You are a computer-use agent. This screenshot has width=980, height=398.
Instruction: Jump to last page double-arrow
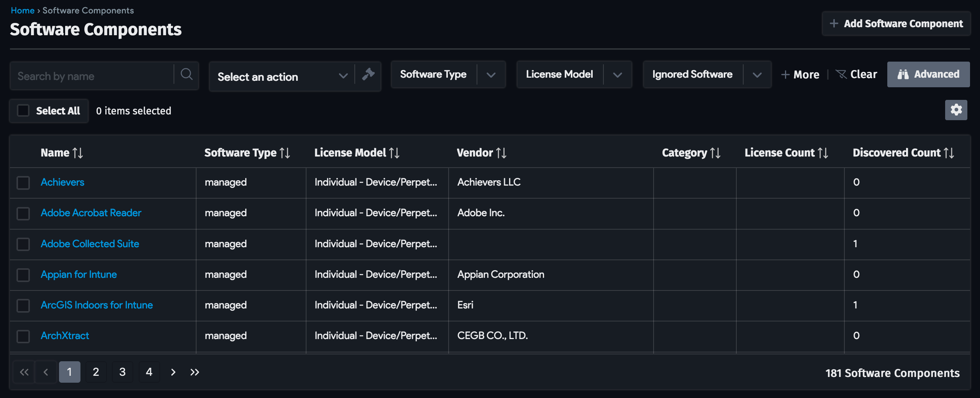[x=195, y=372]
